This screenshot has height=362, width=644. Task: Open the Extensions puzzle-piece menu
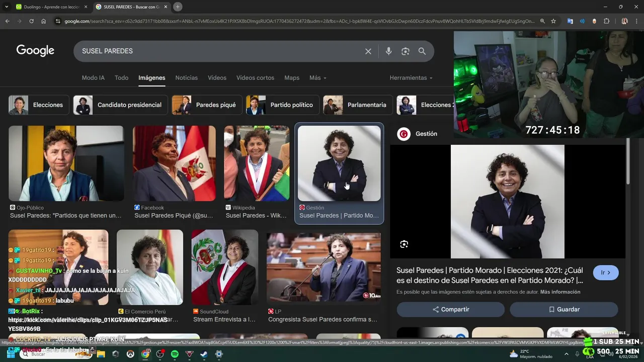[606, 21]
